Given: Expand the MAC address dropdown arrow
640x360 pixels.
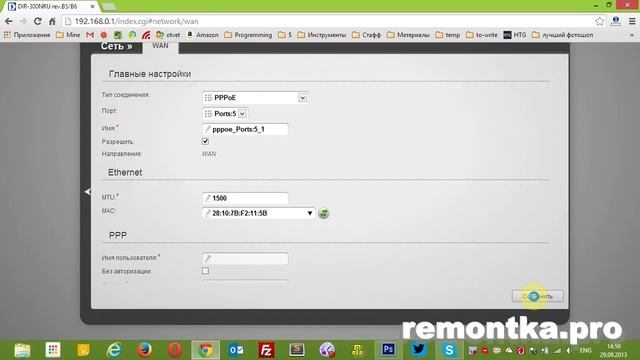Looking at the screenshot, I should coord(310,213).
